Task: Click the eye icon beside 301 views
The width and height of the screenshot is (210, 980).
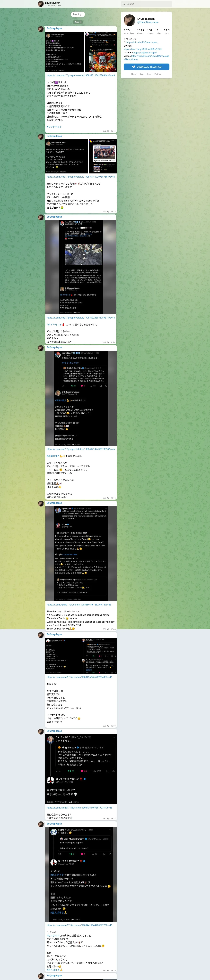Action: point(108,629)
